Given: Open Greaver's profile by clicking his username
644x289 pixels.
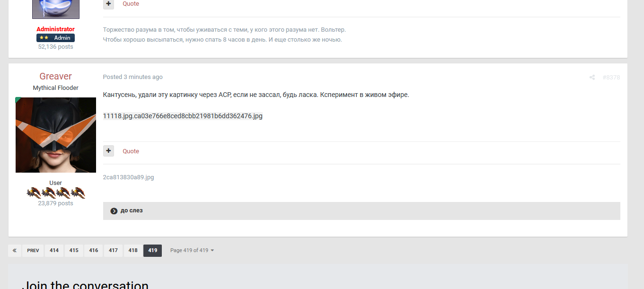Looking at the screenshot, I should [55, 76].
